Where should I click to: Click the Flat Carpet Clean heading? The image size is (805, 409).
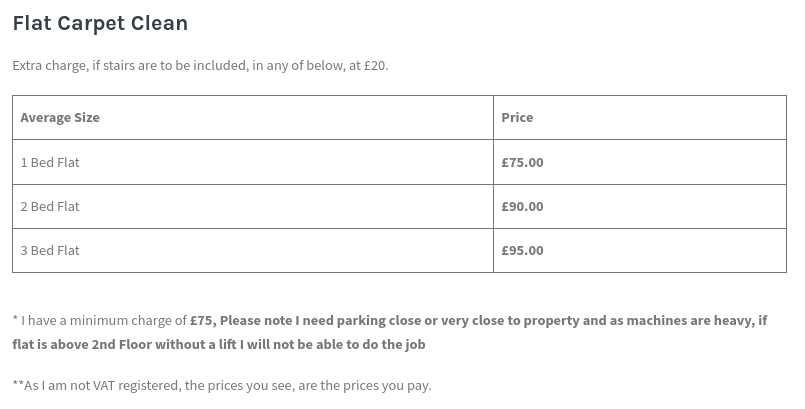pos(100,24)
